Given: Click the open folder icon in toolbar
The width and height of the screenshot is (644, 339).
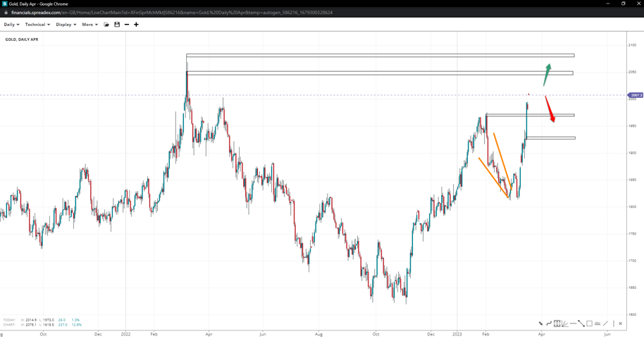Looking at the screenshot, I should (x=106, y=25).
